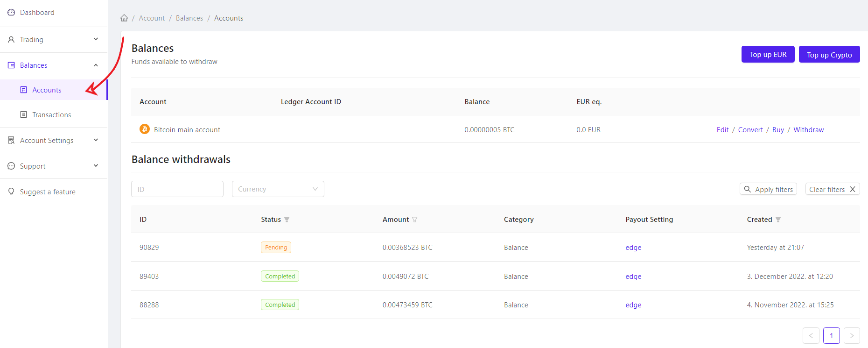The height and width of the screenshot is (348, 868).
Task: Click Bitcoin main account name
Action: (187, 130)
